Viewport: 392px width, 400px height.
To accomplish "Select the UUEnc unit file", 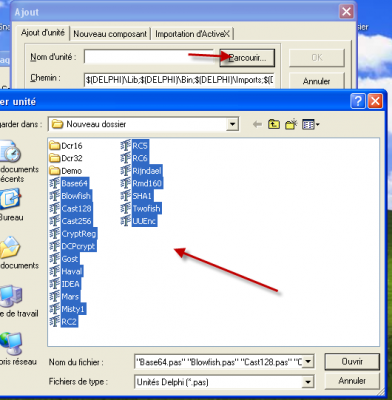I will point(139,221).
